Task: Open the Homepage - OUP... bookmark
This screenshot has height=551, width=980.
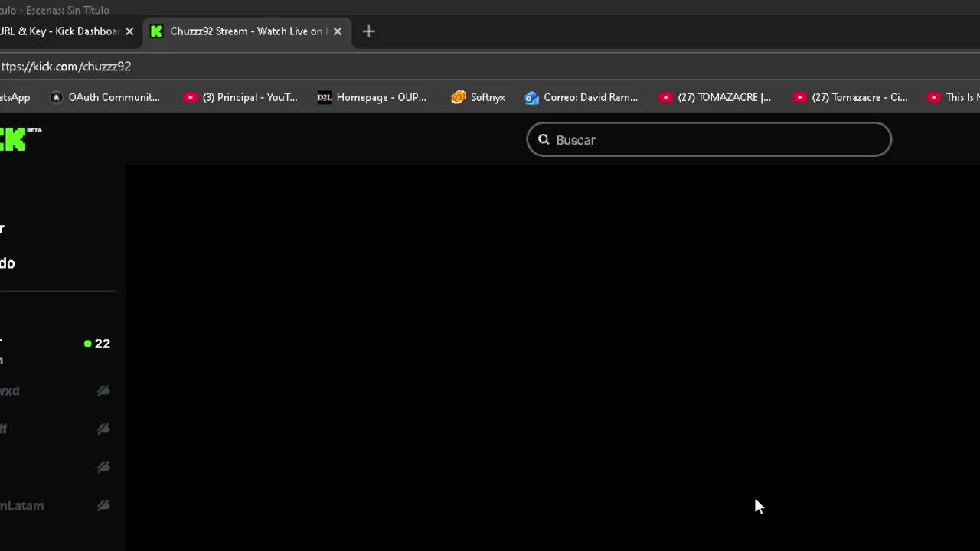Action: pos(372,97)
